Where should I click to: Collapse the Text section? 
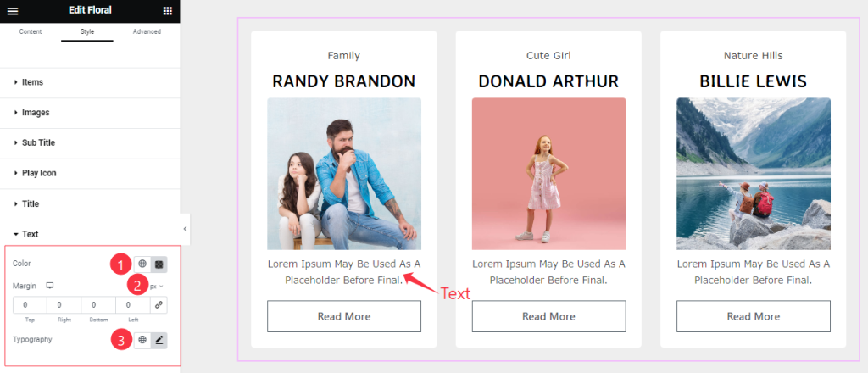pos(90,234)
